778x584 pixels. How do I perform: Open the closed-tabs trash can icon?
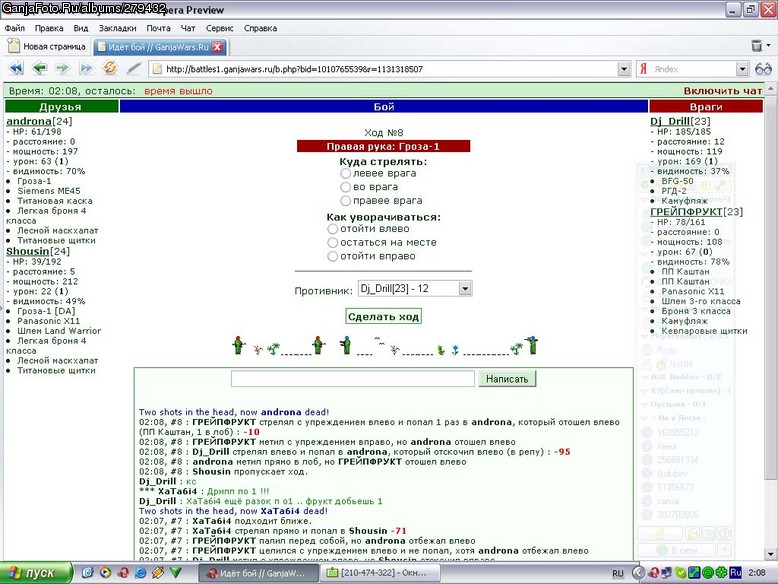coord(756,46)
